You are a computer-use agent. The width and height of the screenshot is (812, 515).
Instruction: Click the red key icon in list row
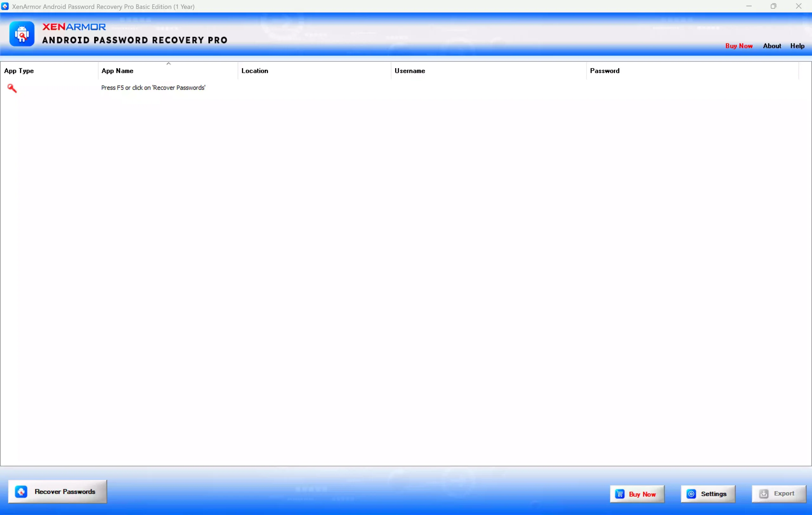pos(12,88)
